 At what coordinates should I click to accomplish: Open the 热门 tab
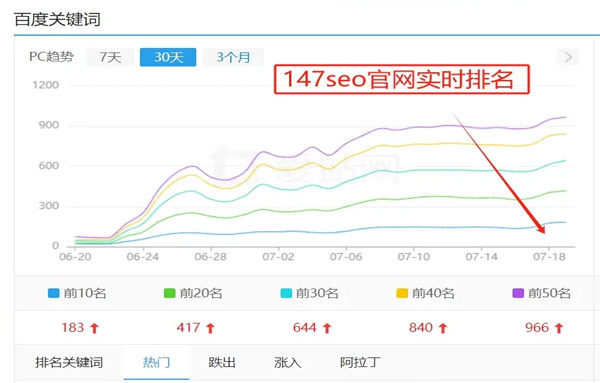[157, 362]
